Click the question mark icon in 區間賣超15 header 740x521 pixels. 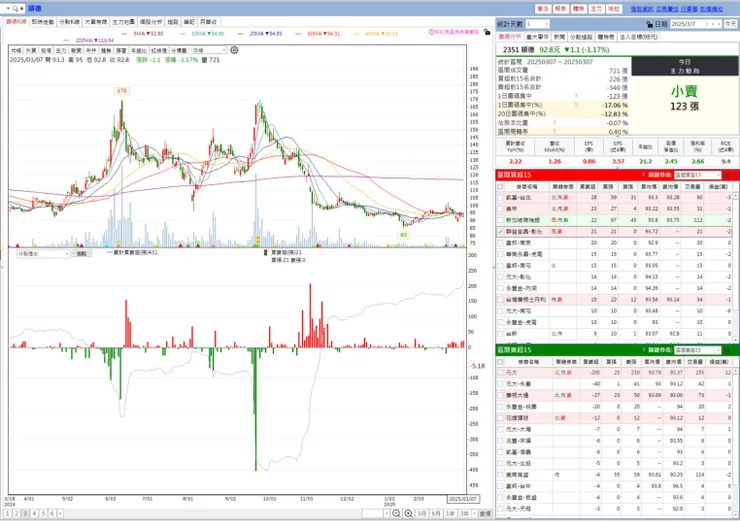[x=643, y=350]
